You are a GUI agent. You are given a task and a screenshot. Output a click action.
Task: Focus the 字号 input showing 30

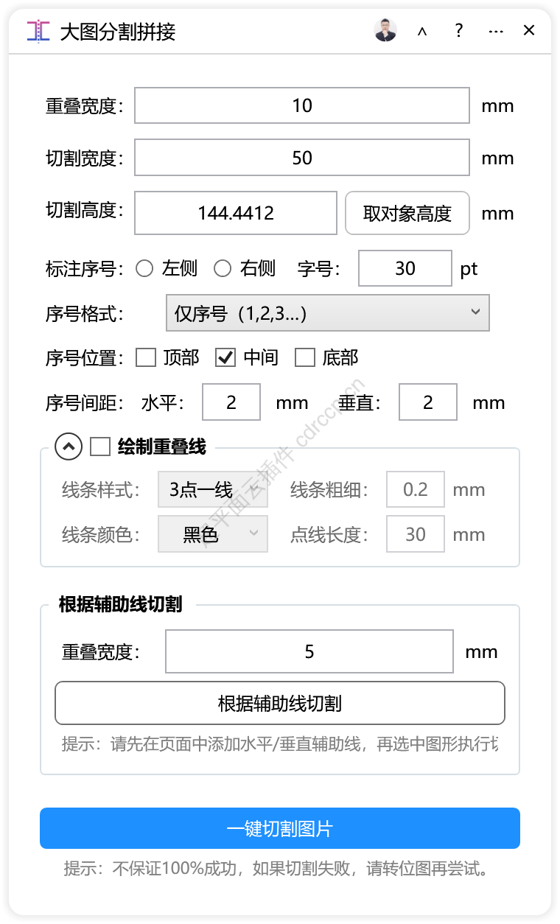tap(405, 268)
